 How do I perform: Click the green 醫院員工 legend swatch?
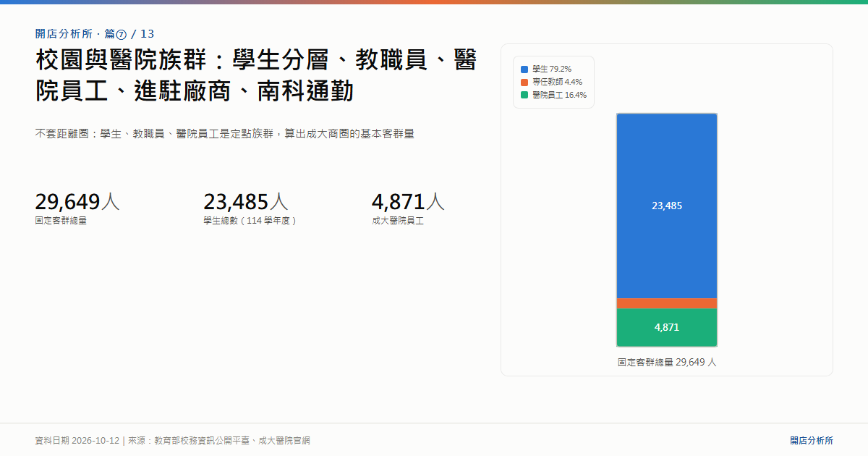pyautogui.click(x=524, y=96)
